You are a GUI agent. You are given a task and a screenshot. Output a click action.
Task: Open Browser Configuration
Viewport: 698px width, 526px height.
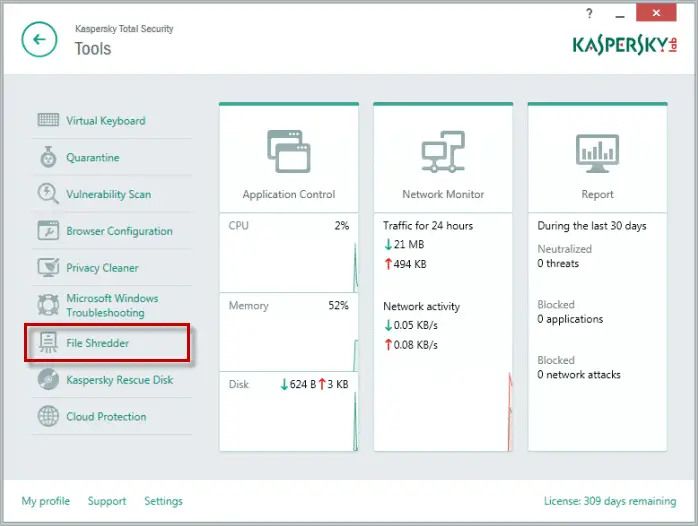point(119,231)
